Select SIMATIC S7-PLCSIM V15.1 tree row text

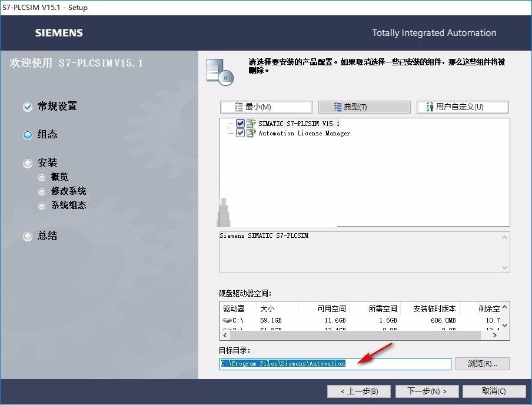point(299,124)
